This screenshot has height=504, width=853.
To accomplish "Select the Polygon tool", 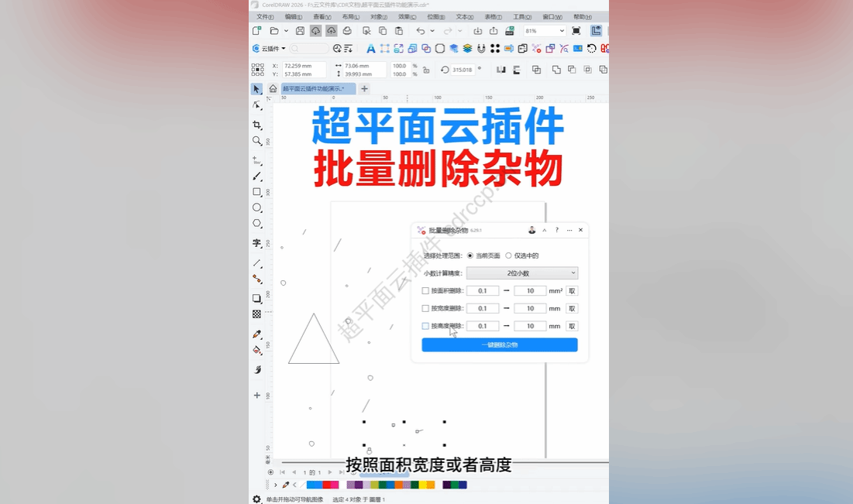I will (256, 224).
